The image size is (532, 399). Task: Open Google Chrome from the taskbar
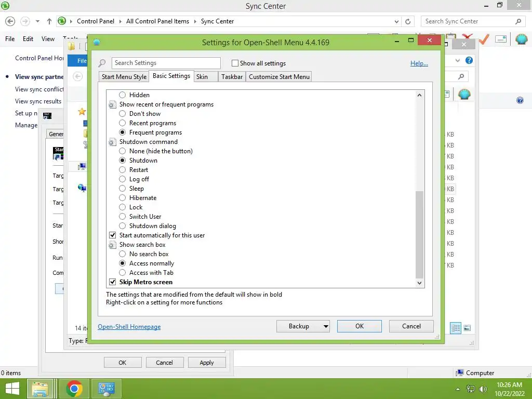coord(74,389)
